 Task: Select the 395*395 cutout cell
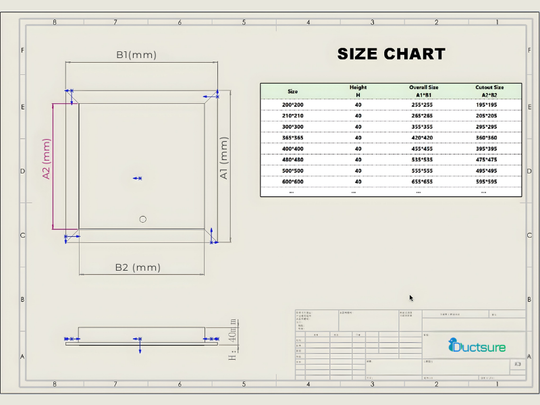click(x=486, y=149)
